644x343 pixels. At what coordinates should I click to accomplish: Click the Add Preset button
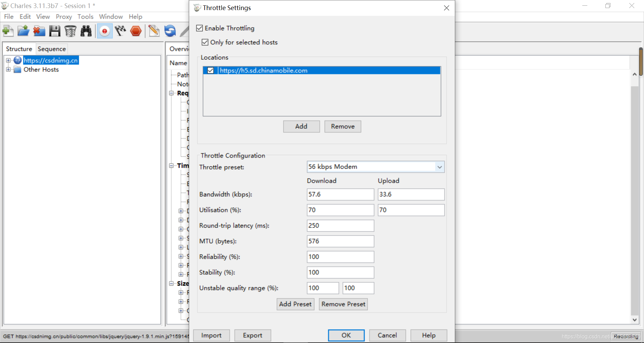tap(296, 304)
